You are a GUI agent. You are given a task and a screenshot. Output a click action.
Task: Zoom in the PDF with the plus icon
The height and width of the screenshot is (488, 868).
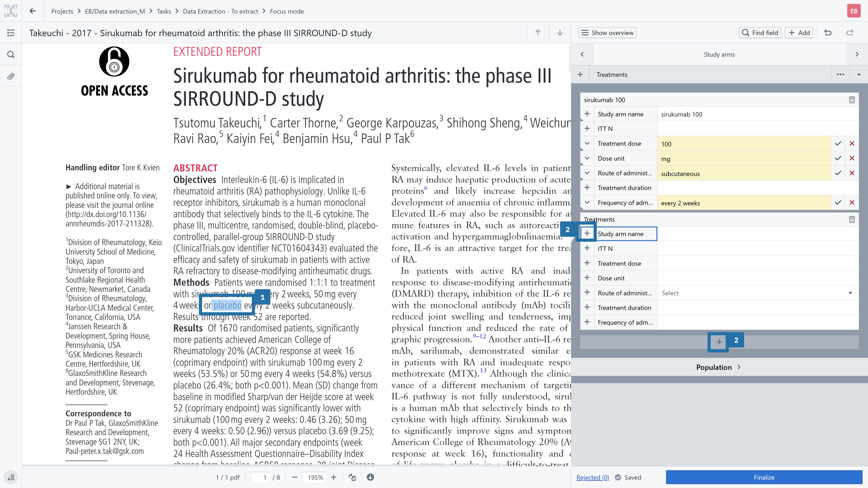334,477
